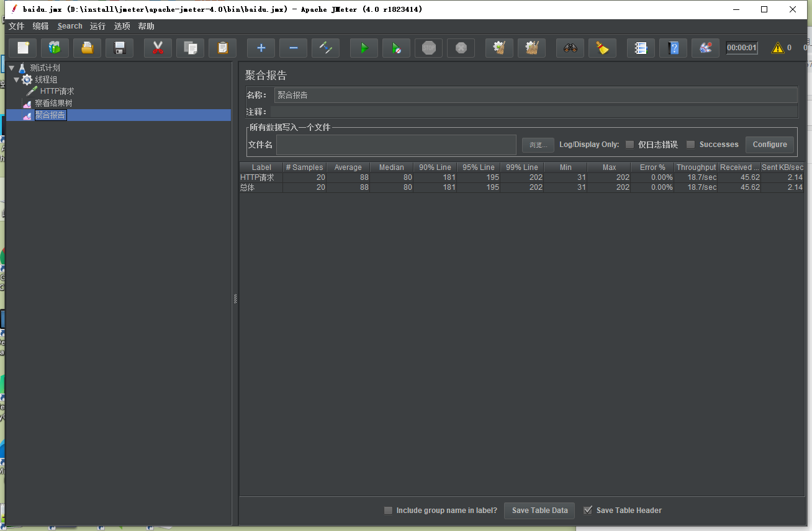Click the Open file folder icon
812x531 pixels.
88,48
